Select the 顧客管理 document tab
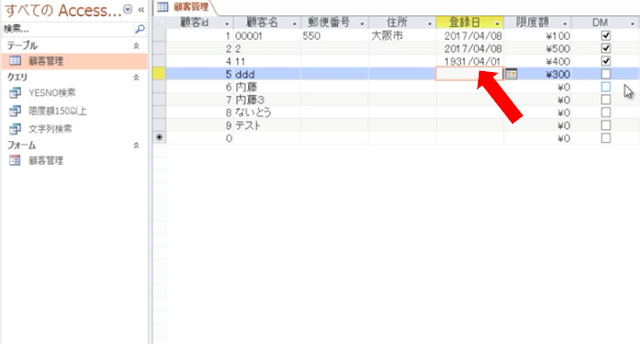The width and height of the screenshot is (640, 360). [x=184, y=7]
